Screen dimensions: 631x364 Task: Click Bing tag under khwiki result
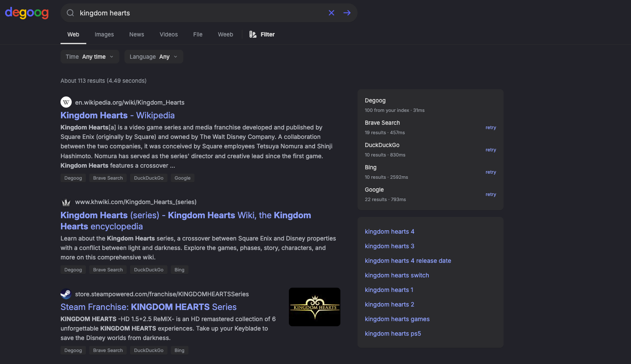pos(179,270)
